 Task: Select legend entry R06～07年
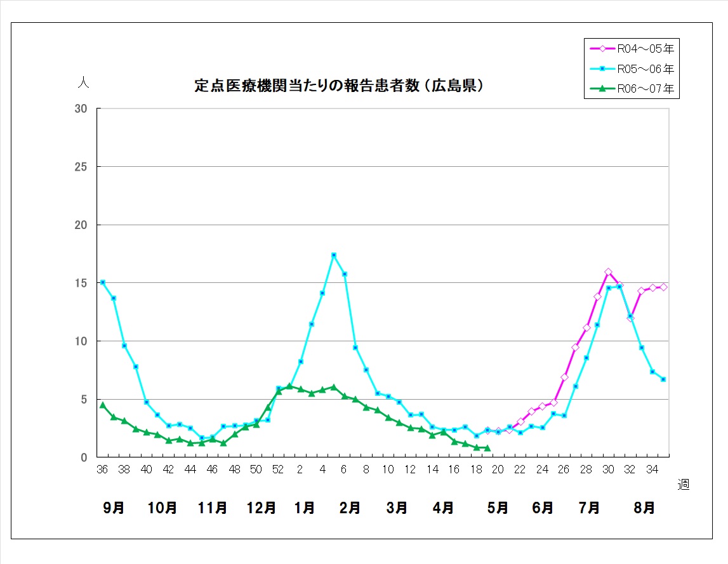(x=632, y=88)
